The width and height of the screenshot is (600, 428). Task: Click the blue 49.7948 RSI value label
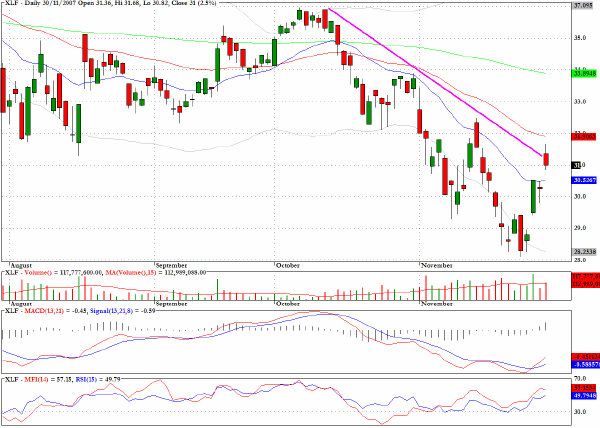click(x=584, y=395)
